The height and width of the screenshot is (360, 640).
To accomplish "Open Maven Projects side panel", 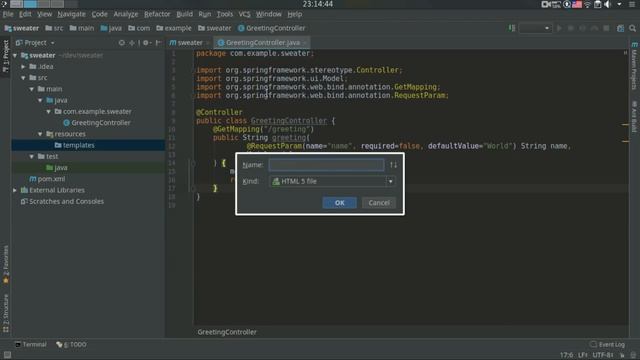I will click(634, 65).
